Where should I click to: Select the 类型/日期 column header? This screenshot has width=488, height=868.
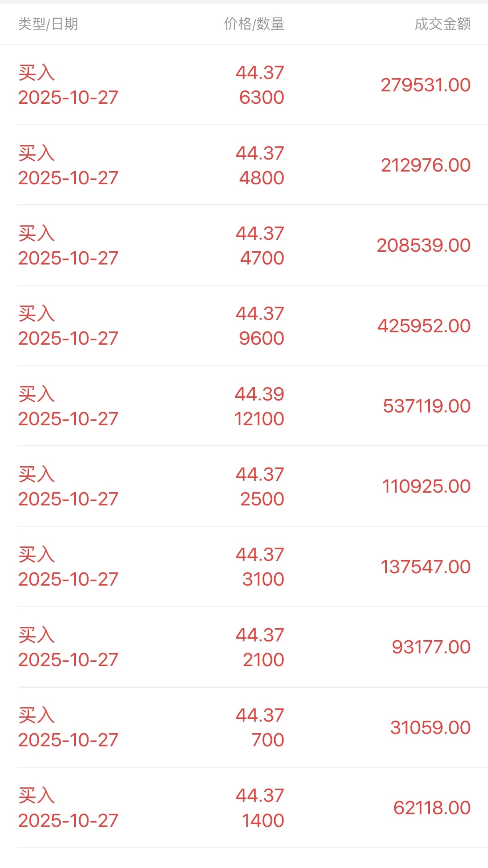pos(48,24)
